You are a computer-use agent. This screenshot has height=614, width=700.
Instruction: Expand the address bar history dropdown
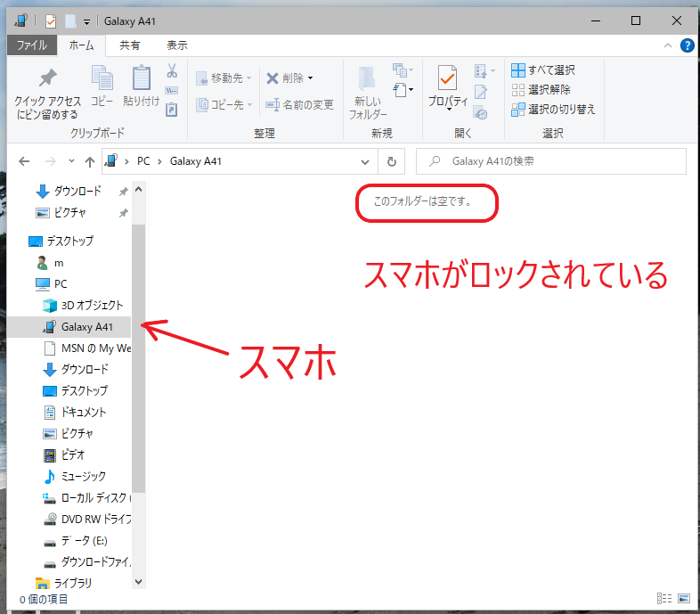point(365,162)
